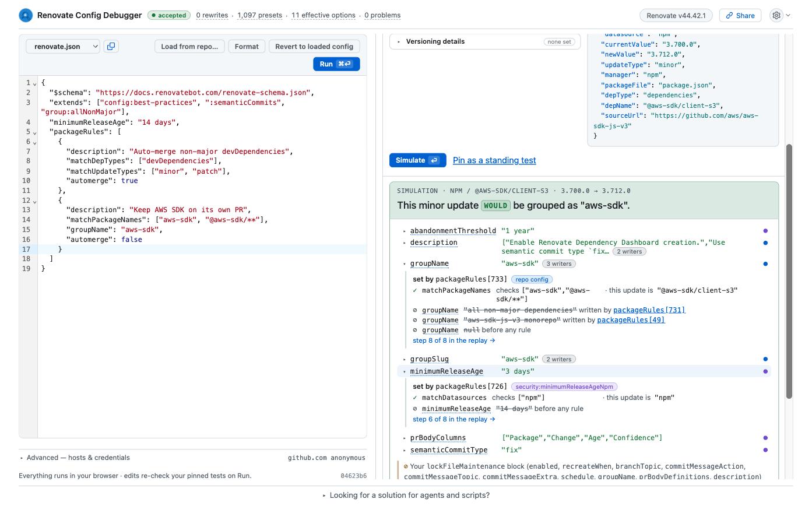Click Revert to loaded config
This screenshot has width=812, height=506.
[314, 46]
